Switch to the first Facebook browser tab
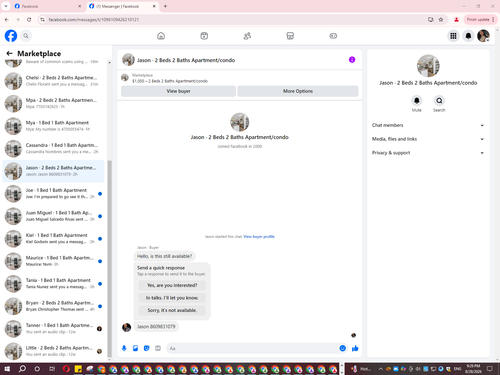The width and height of the screenshot is (500, 375). pos(47,6)
